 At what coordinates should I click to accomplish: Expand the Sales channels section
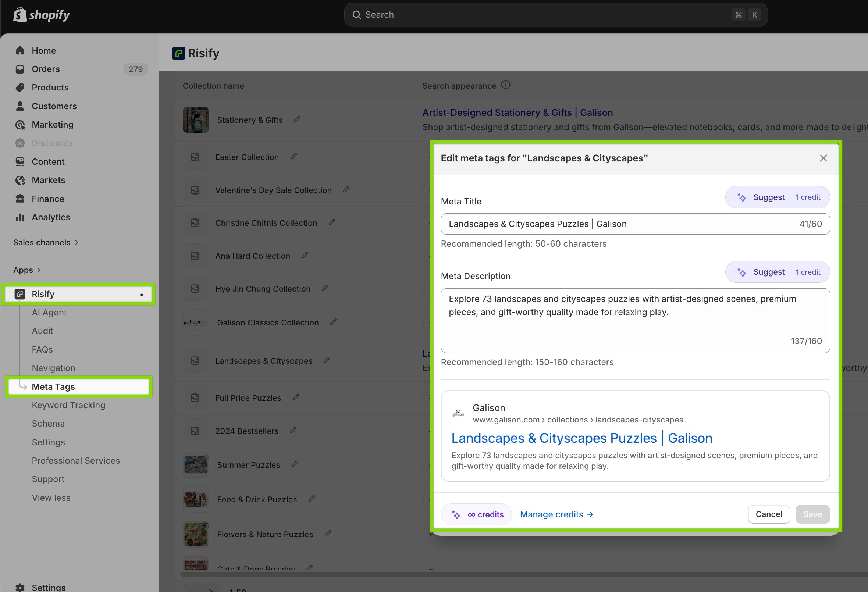point(46,242)
